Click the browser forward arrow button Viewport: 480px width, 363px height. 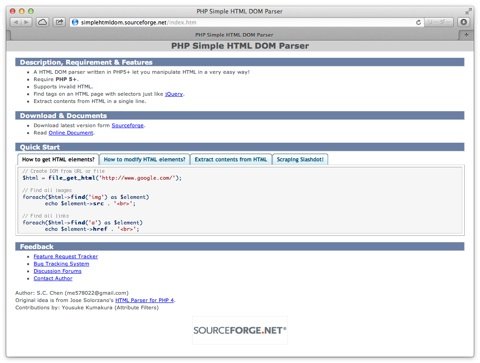(x=27, y=22)
